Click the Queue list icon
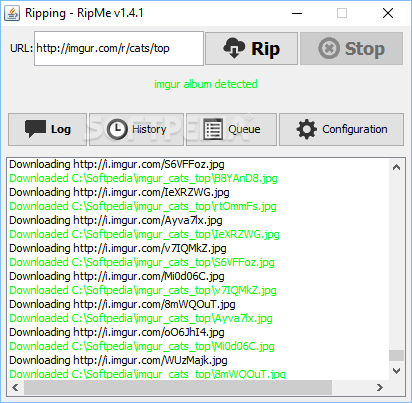The image size is (412, 403). 213,129
